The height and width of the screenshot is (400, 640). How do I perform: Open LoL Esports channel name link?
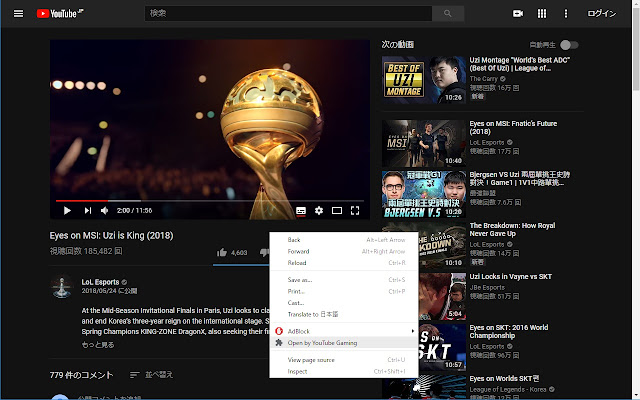[x=100, y=282]
